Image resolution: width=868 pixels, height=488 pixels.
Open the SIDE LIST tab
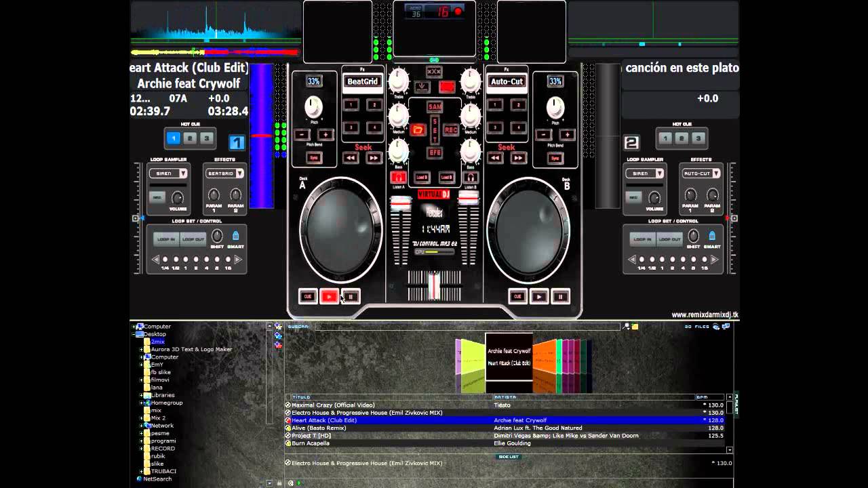coord(509,457)
